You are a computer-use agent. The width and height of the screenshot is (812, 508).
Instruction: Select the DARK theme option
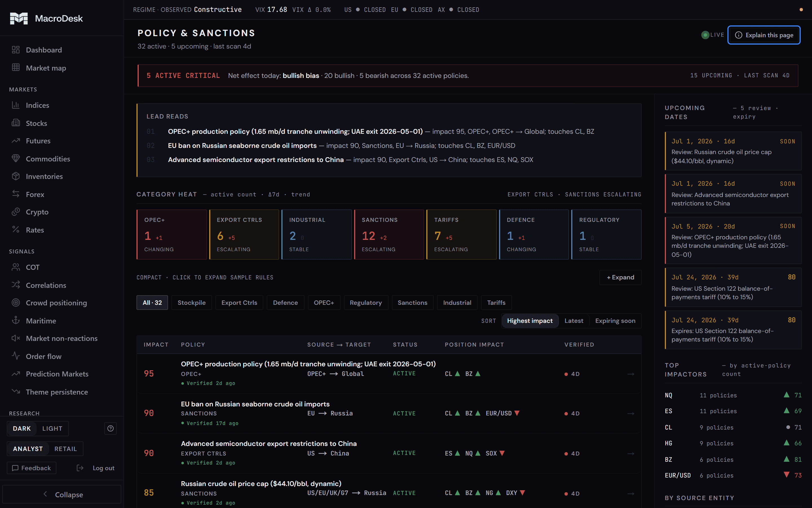[22, 428]
